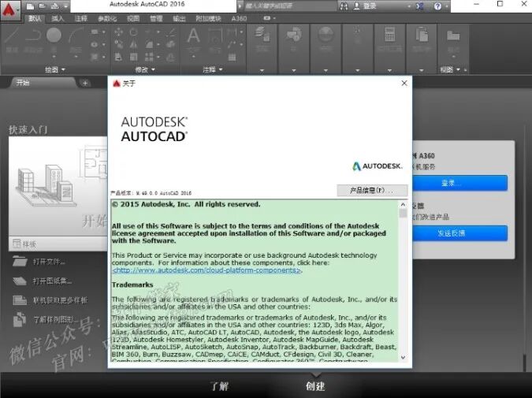This screenshot has height=398, width=532.
Task: Select the Explode tool icon
Action: pyautogui.click(x=171, y=44)
